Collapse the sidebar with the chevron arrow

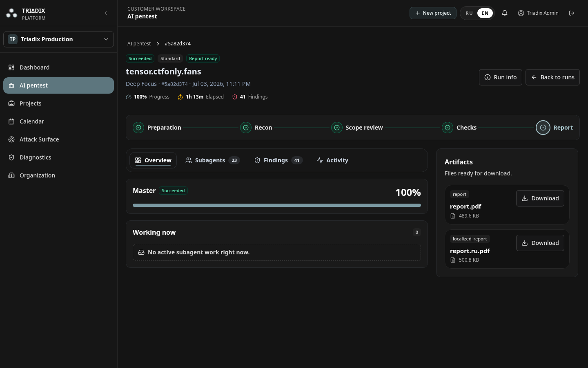[106, 13]
